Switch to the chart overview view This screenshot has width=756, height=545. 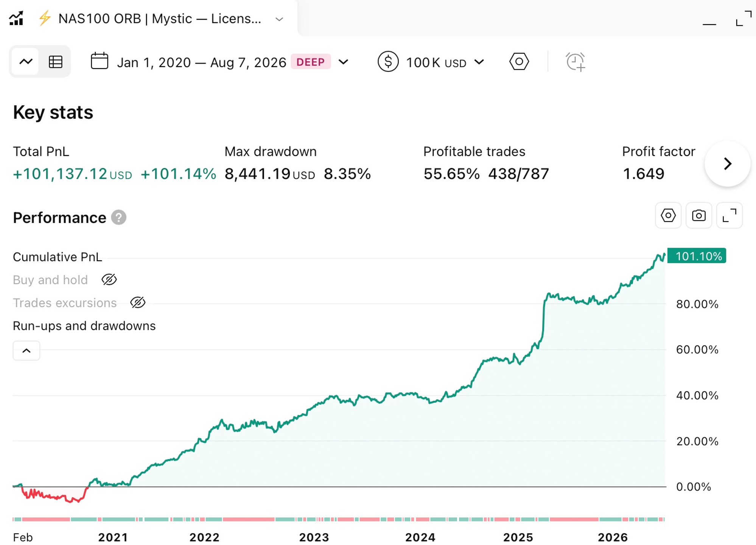point(26,61)
